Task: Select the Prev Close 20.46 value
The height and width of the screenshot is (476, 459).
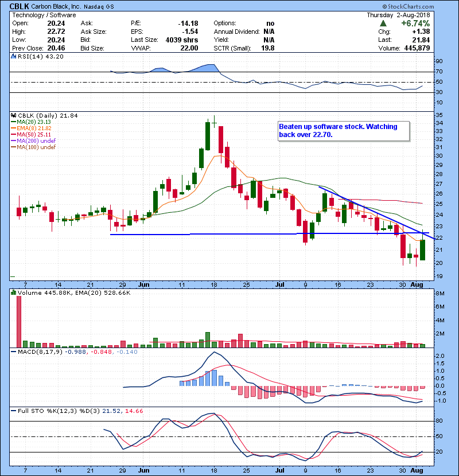Action: [x=56, y=48]
